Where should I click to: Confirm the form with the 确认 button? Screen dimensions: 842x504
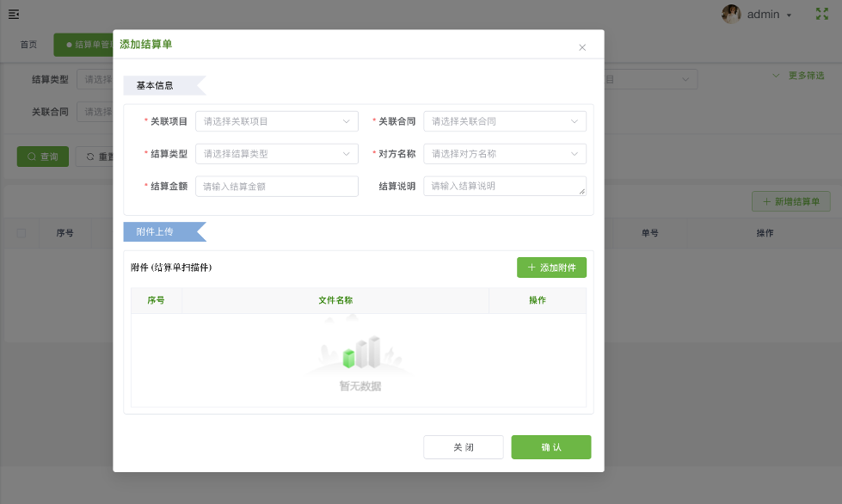pyautogui.click(x=550, y=446)
